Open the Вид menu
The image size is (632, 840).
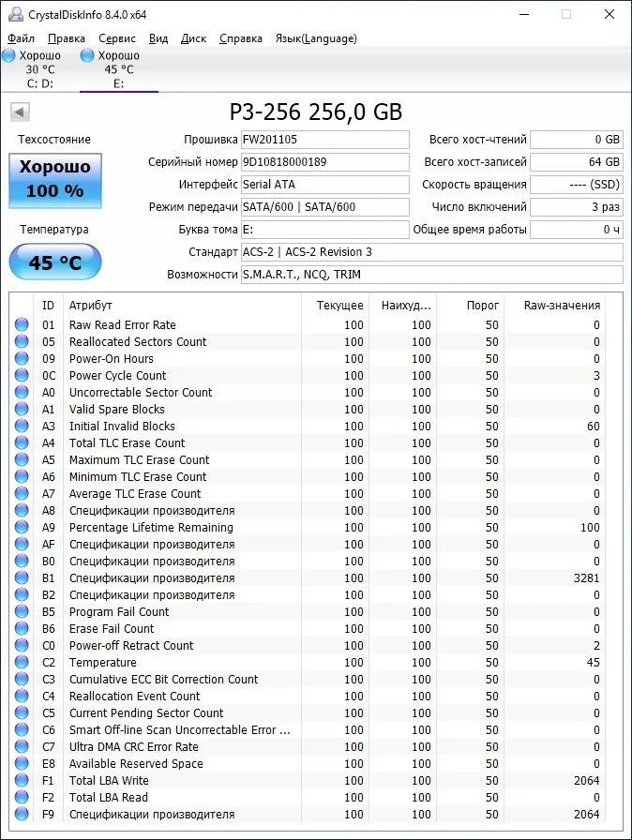158,38
